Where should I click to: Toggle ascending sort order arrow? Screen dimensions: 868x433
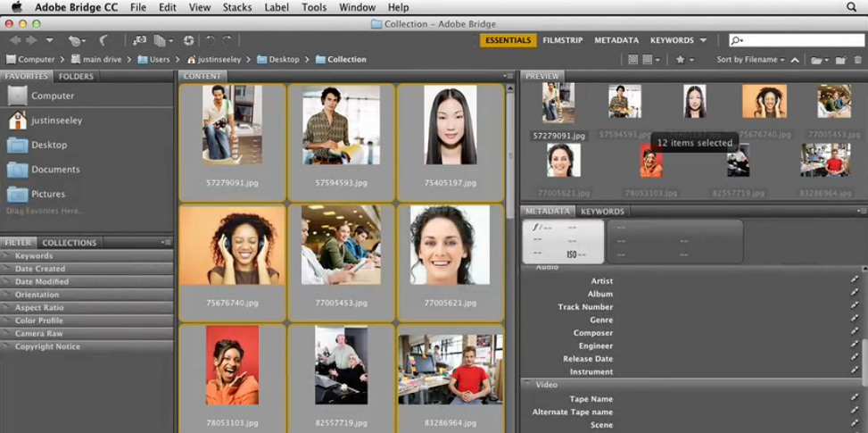tap(795, 60)
